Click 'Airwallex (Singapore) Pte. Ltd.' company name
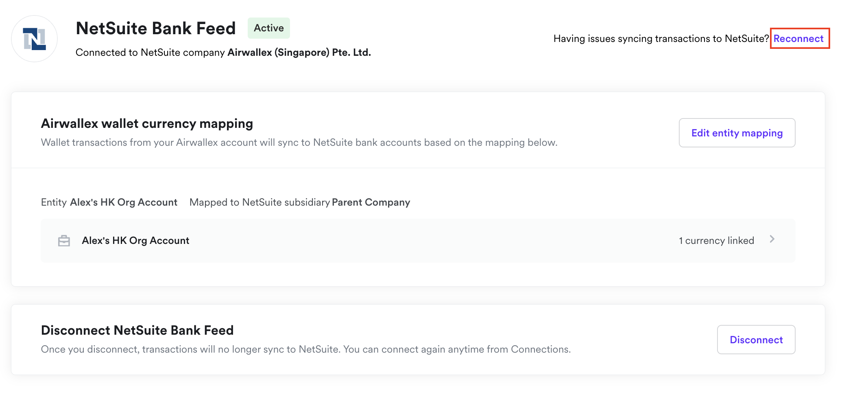Viewport: 868px width, 408px height. coord(299,53)
